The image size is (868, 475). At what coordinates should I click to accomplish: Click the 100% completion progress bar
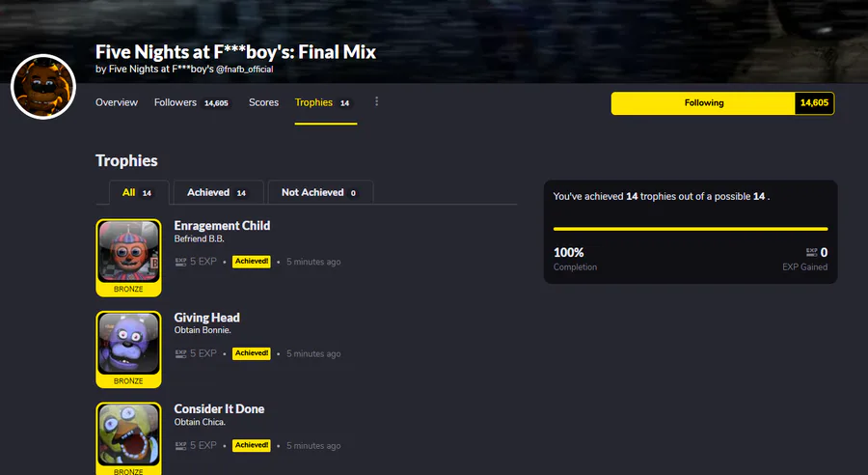(x=690, y=229)
